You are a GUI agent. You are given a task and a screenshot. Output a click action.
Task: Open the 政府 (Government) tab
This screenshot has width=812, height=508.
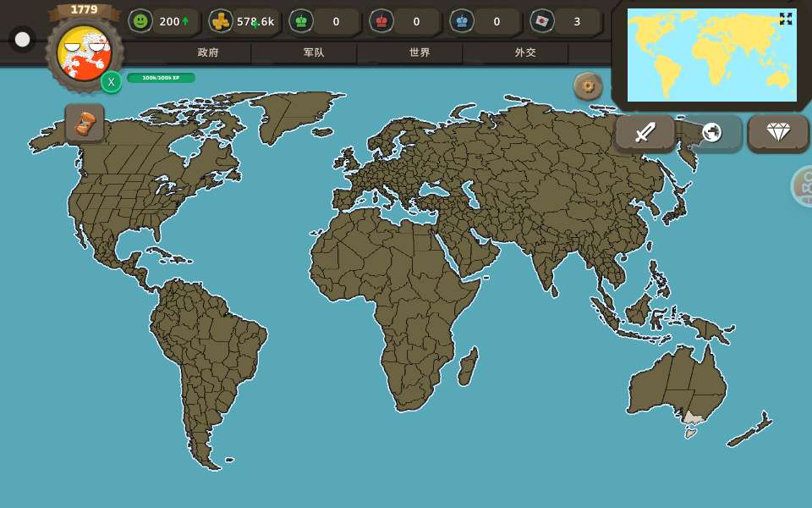(208, 52)
